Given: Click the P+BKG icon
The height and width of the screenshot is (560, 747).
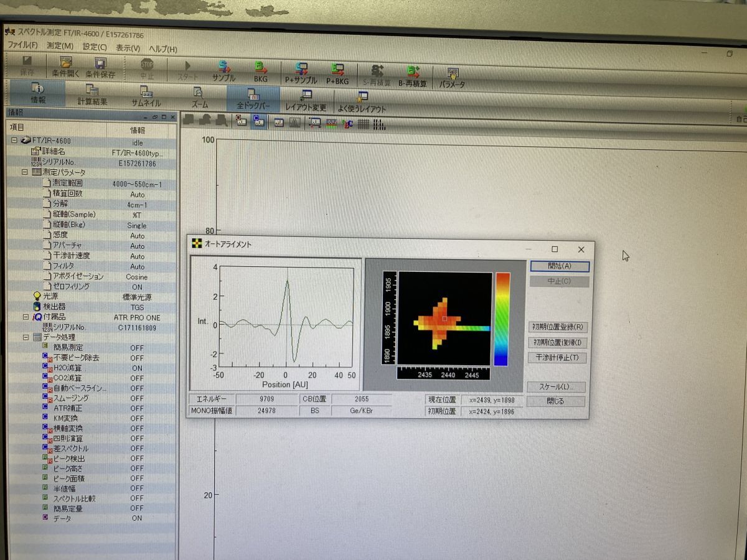Looking at the screenshot, I should tap(337, 73).
